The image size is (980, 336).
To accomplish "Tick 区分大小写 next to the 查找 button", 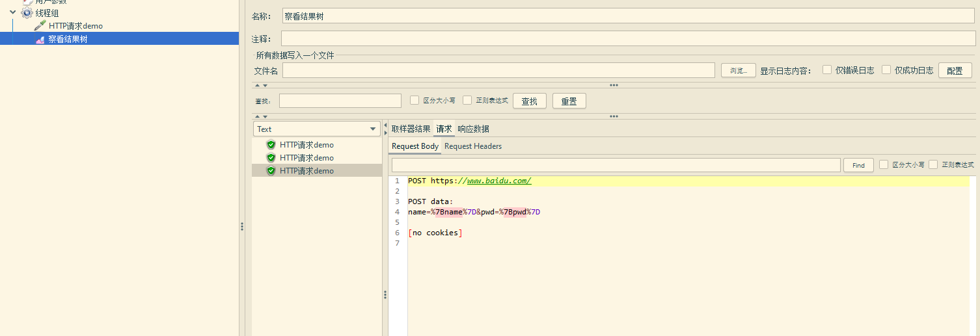I will point(415,100).
